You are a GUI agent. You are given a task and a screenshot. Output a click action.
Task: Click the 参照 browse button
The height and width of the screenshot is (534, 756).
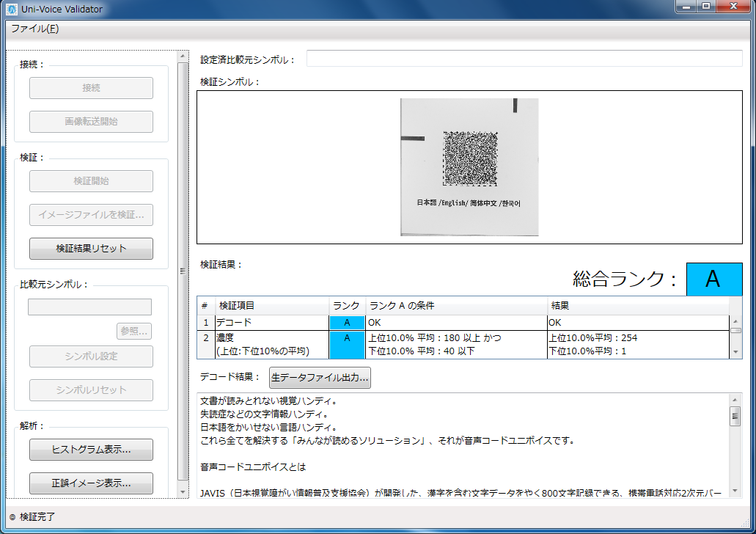133,332
